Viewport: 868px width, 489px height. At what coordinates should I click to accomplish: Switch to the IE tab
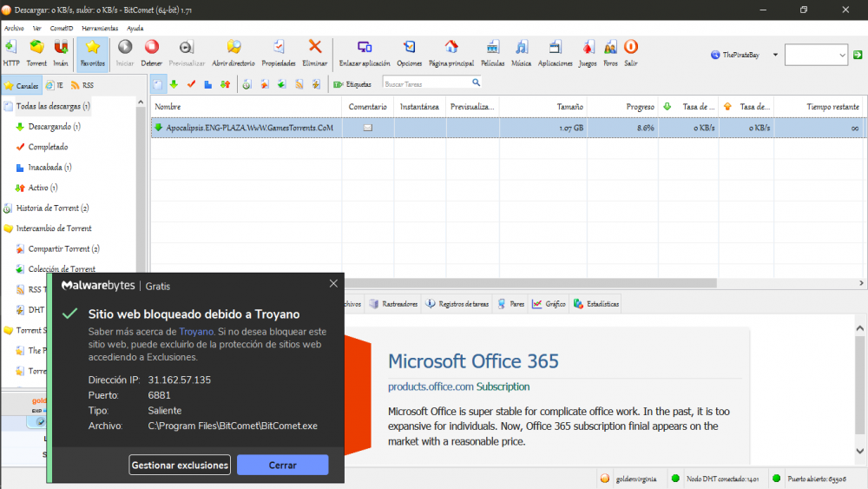point(54,85)
